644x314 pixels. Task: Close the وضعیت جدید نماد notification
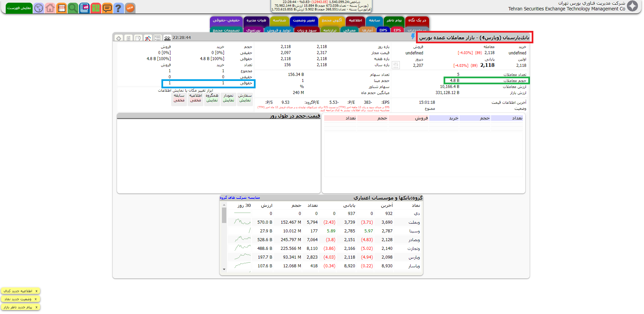36,299
